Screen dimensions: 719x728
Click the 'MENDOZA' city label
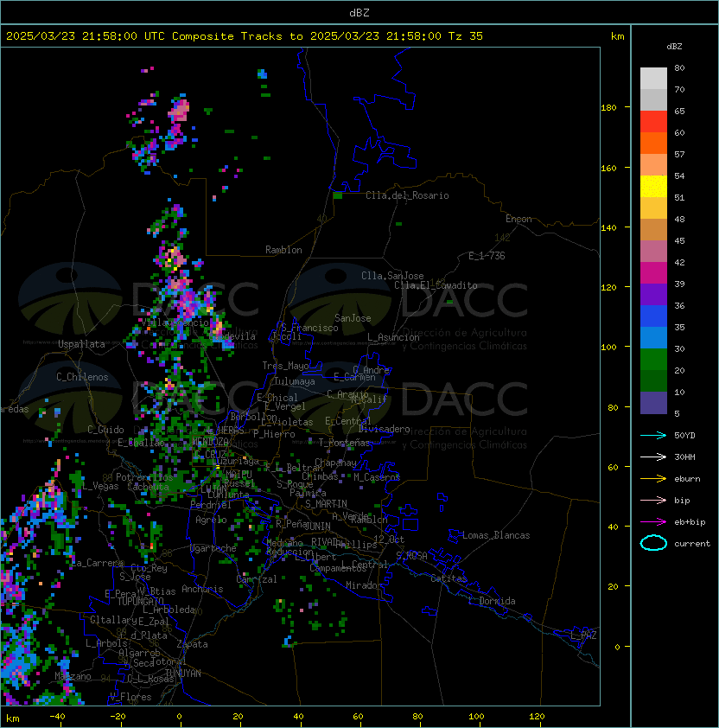point(210,441)
